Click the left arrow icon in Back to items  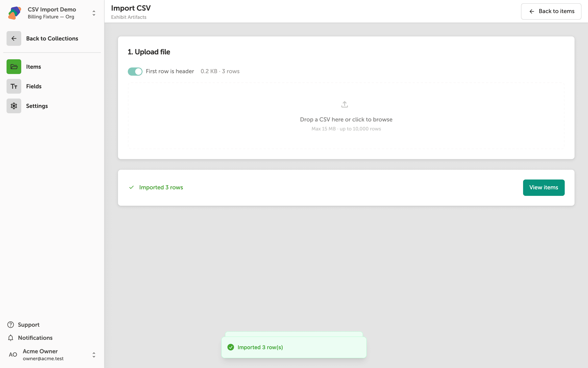(532, 11)
